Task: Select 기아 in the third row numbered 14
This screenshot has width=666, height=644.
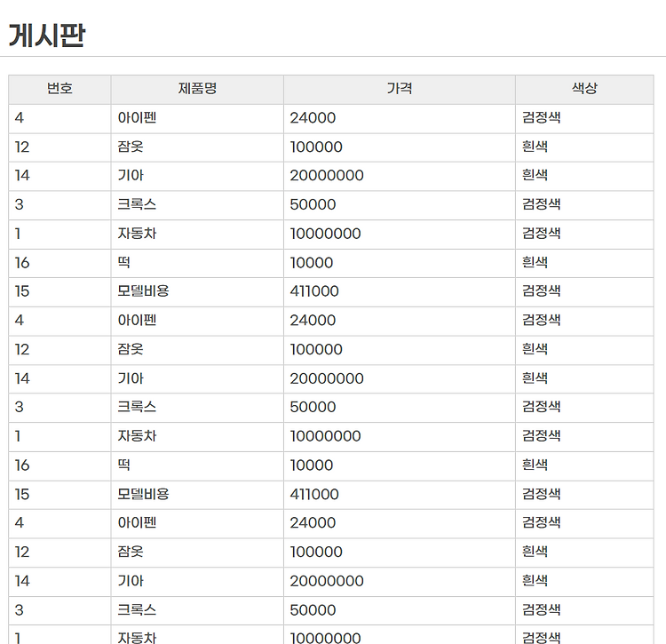Action: (x=131, y=581)
